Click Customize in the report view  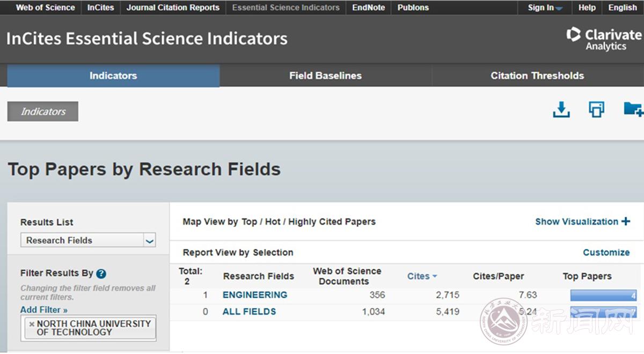[606, 253]
